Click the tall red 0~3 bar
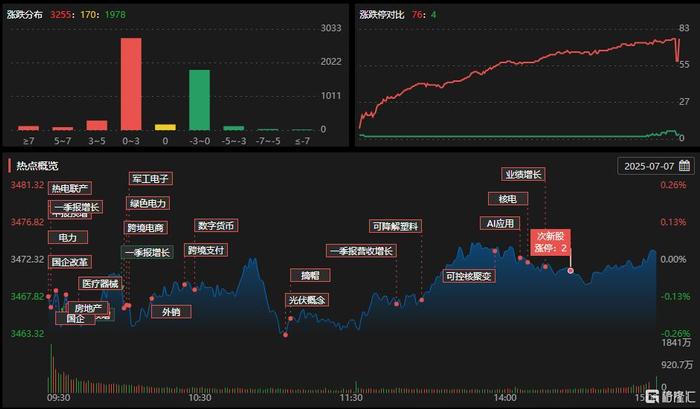 (131, 84)
